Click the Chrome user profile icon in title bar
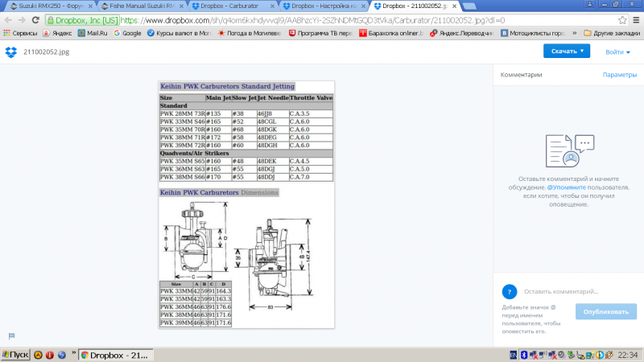This screenshot has height=362, width=644. [589, 4]
